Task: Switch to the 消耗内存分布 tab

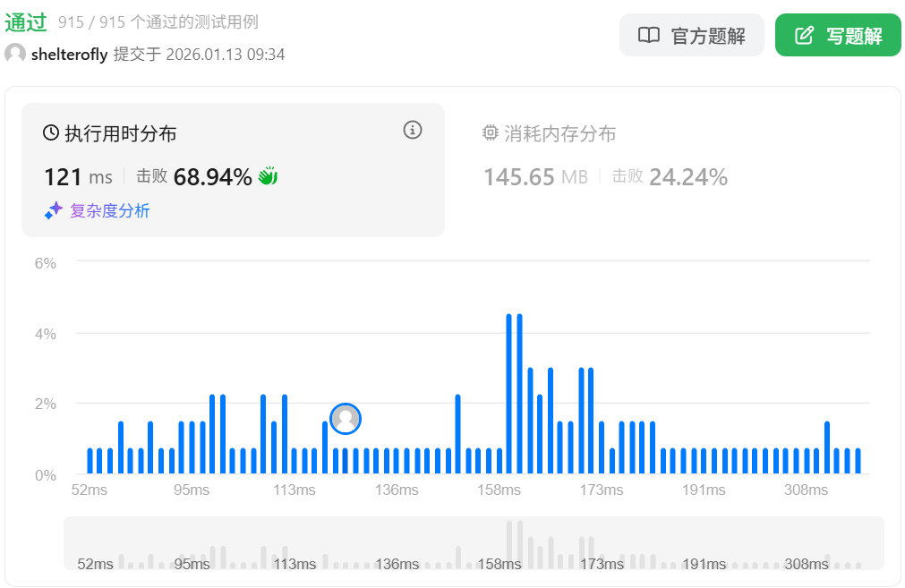Action: [x=560, y=134]
